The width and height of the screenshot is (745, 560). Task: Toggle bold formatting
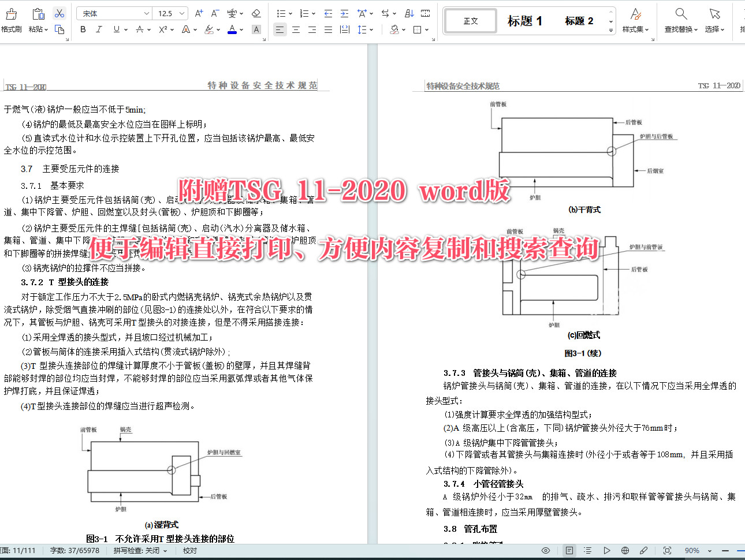pos(83,29)
